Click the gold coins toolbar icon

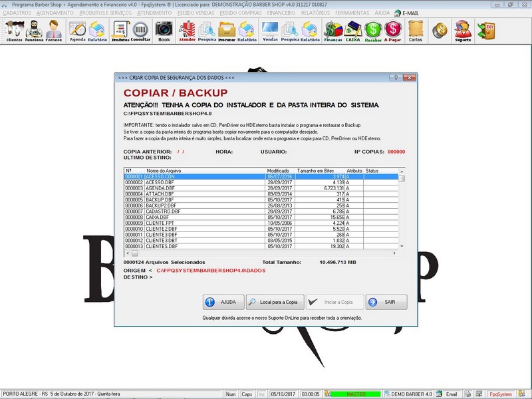440,31
